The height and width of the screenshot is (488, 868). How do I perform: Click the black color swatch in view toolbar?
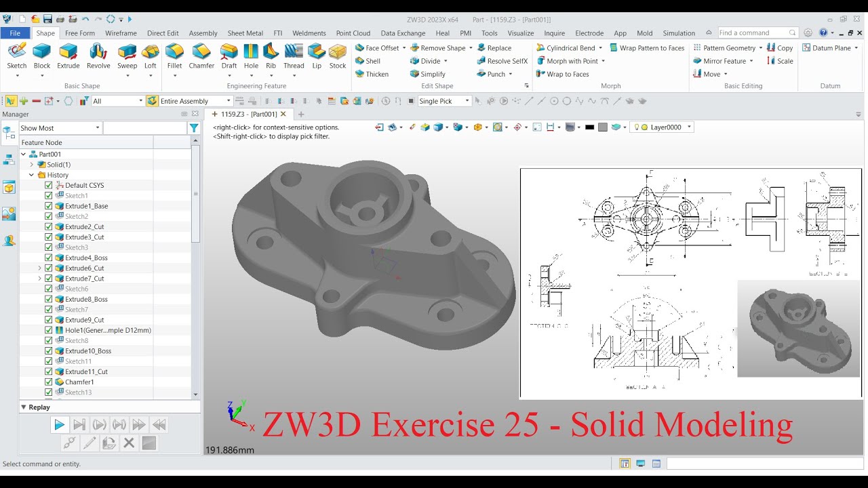click(589, 127)
